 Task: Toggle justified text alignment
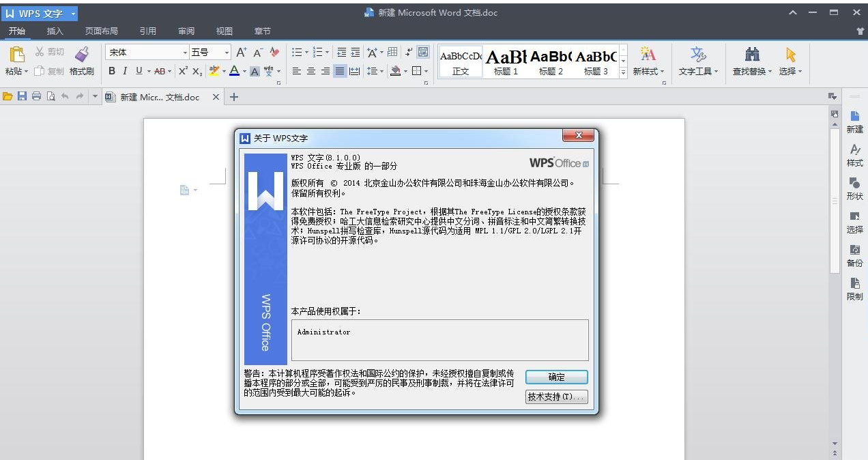(340, 71)
